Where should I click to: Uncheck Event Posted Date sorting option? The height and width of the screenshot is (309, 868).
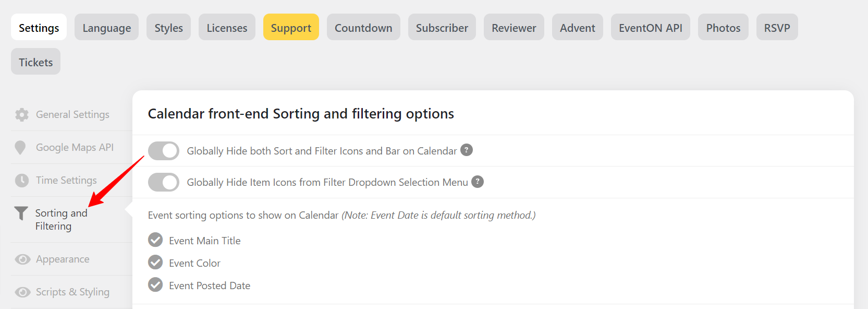coord(155,284)
